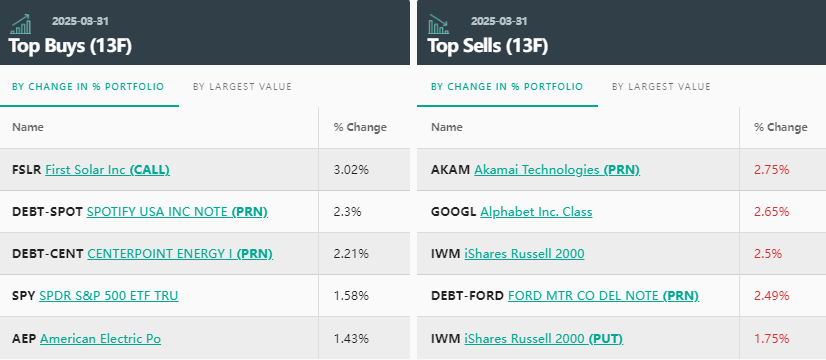Open the iShares Russell 2000 (PUT) link
826x360 pixels.
[x=544, y=338]
